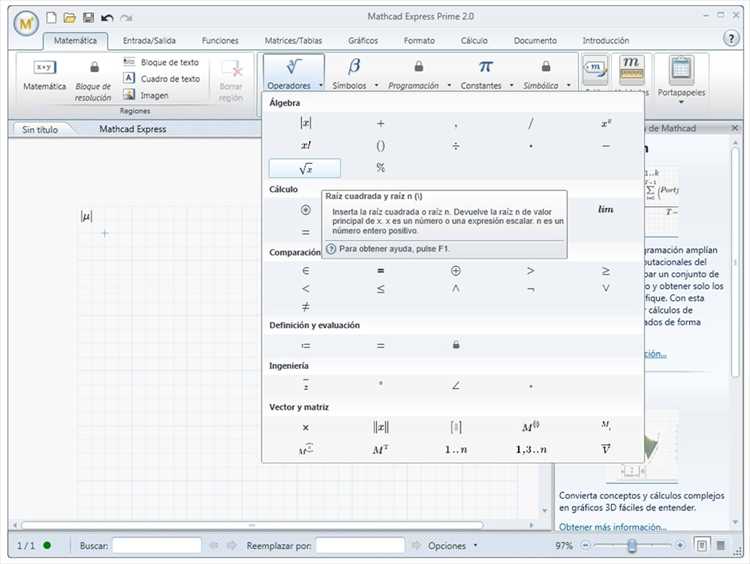This screenshot has width=750, height=564.
Task: Click Borrar región button
Action: 231,80
